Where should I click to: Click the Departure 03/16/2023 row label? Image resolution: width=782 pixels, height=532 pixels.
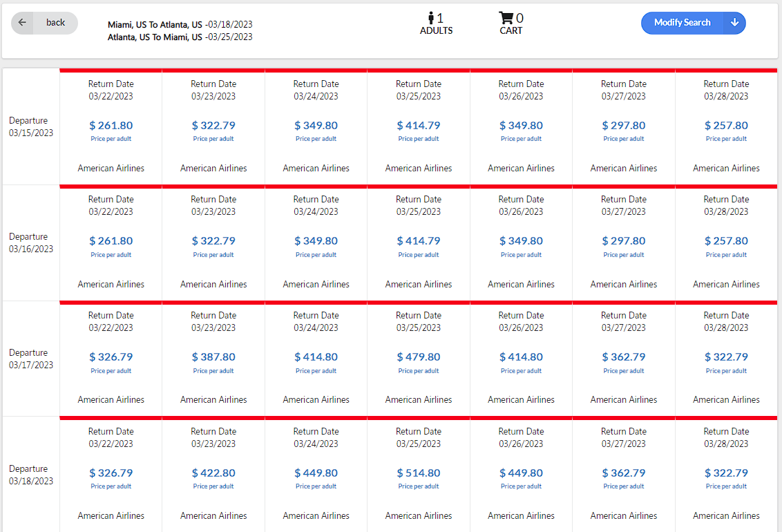click(31, 243)
